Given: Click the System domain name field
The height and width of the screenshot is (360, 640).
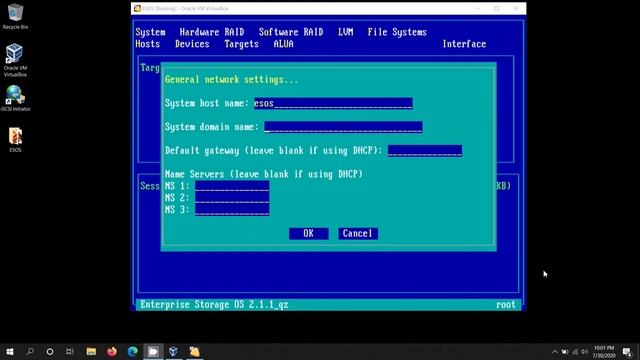Looking at the screenshot, I should pyautogui.click(x=343, y=127).
